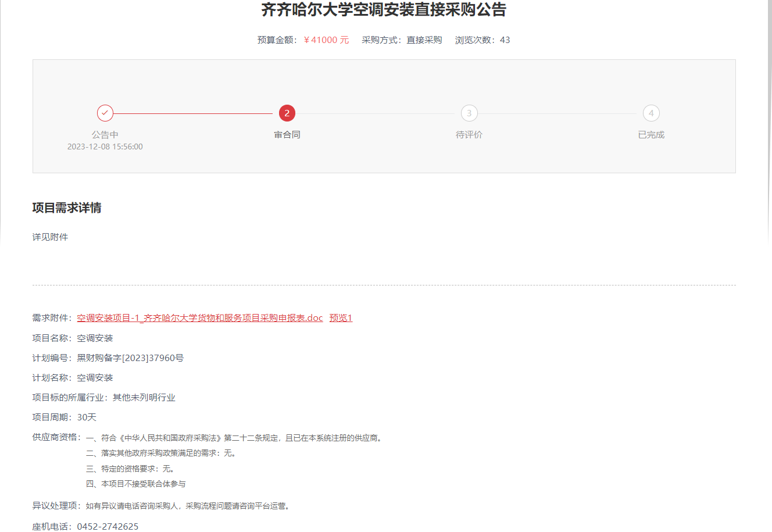Click the red step 2 circle
772x532 pixels.
(x=287, y=113)
